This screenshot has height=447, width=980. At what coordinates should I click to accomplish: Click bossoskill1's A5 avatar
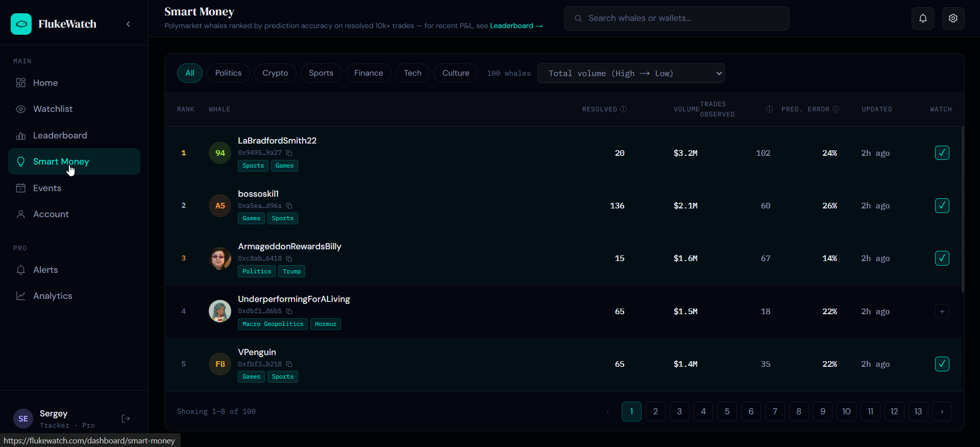click(220, 206)
